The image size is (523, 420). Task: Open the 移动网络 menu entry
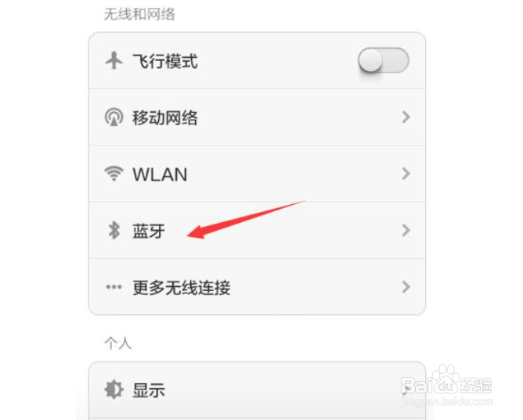(x=257, y=117)
